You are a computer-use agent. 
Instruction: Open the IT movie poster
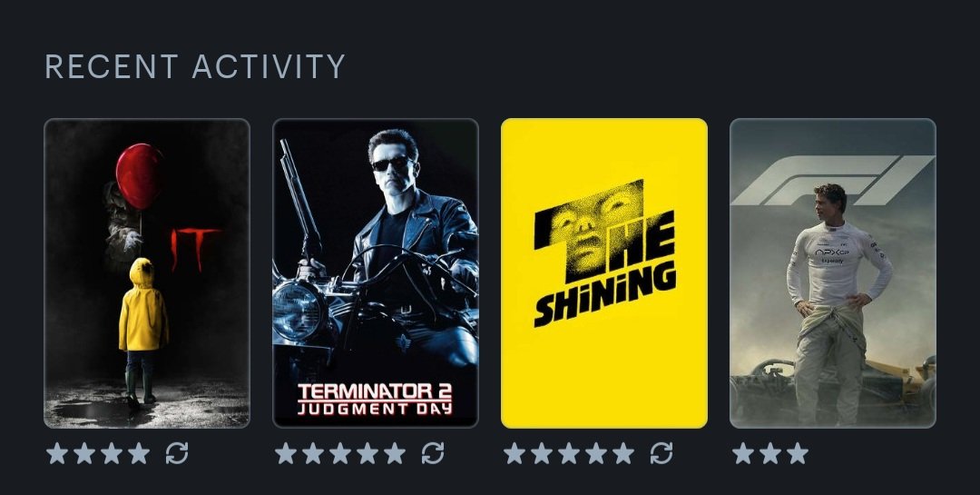[147, 273]
